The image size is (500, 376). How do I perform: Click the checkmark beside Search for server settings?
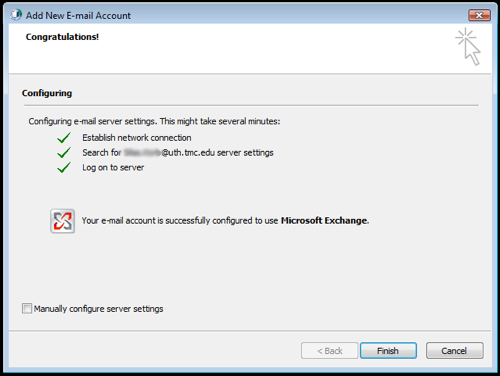(x=64, y=152)
